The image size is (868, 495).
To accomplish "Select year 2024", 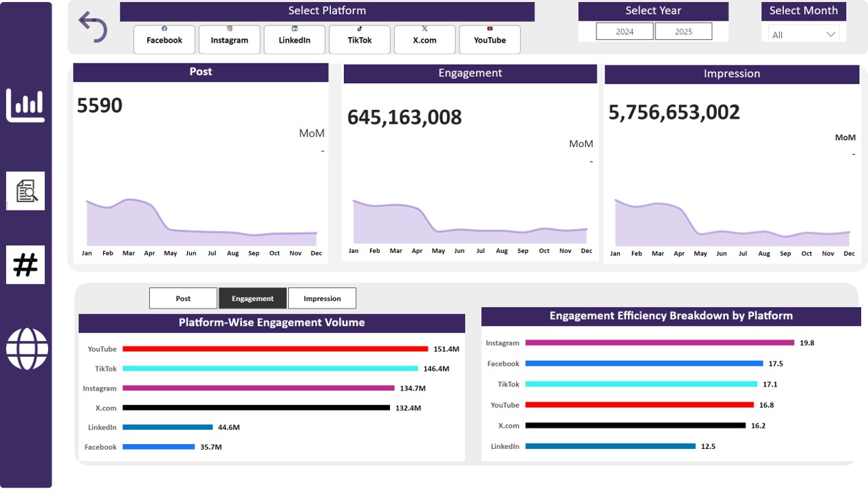I will tap(625, 32).
